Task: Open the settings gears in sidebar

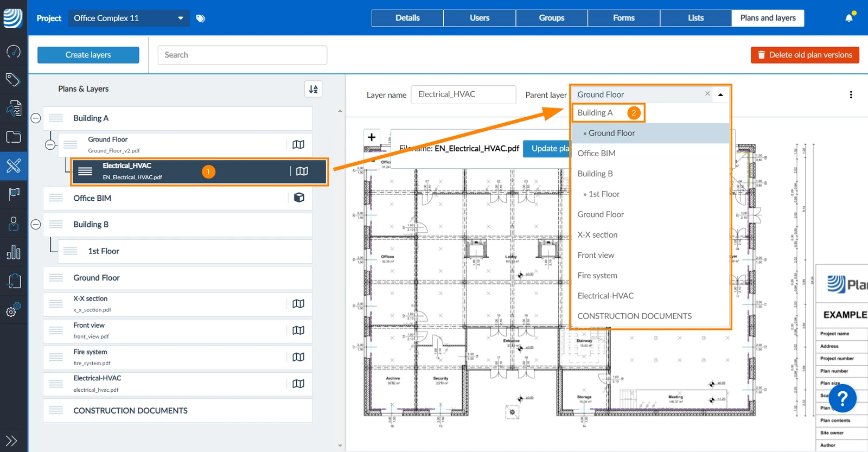Action: coord(14,309)
